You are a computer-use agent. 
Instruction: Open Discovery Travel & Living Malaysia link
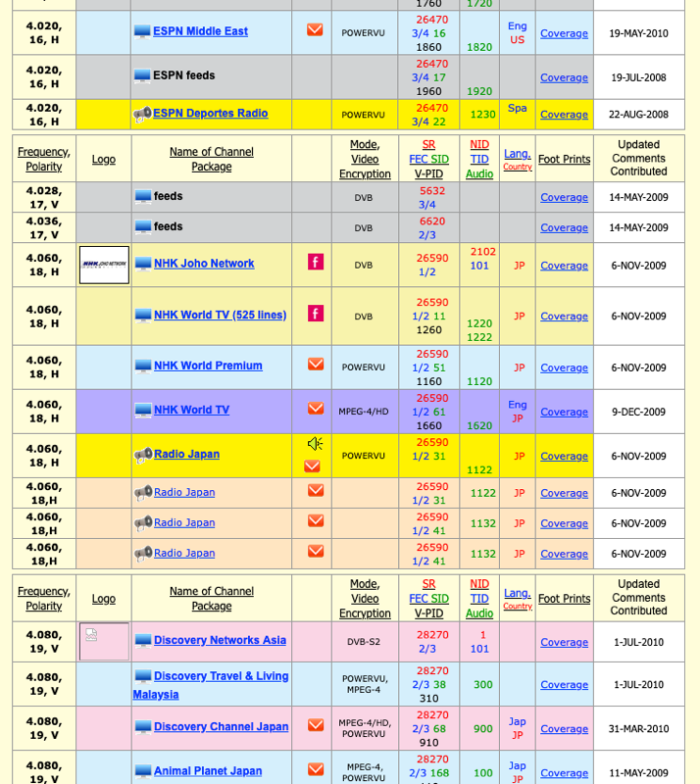tap(211, 685)
